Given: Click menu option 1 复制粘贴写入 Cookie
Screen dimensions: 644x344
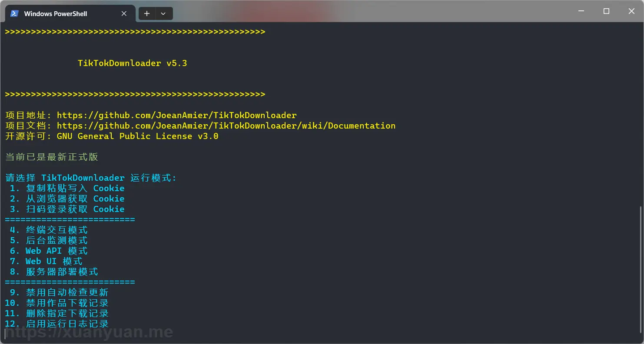Looking at the screenshot, I should 67,189.
